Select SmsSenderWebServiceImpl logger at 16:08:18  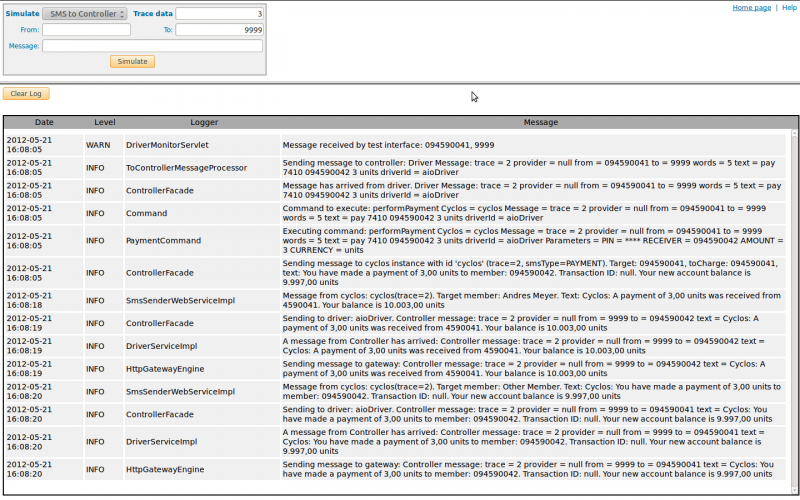click(181, 301)
